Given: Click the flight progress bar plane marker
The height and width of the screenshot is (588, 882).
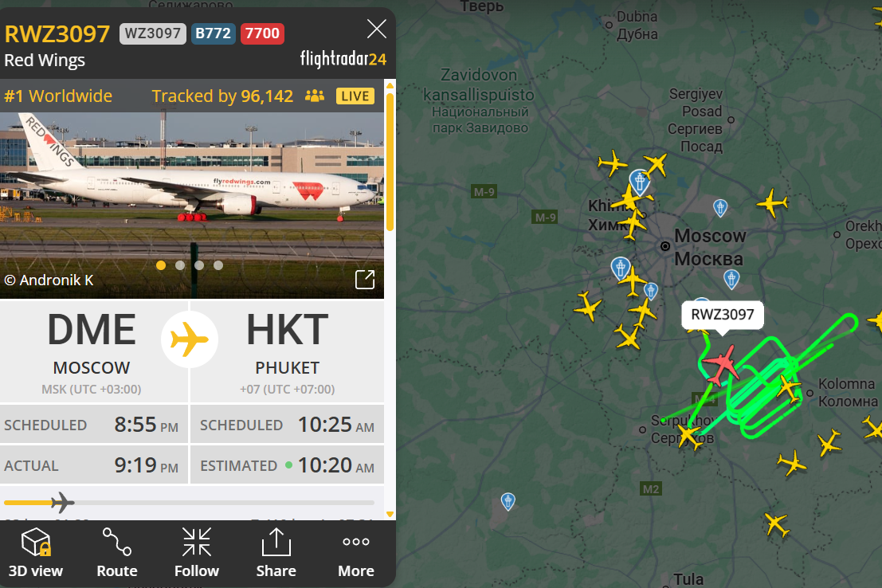Looking at the screenshot, I should coord(62,503).
